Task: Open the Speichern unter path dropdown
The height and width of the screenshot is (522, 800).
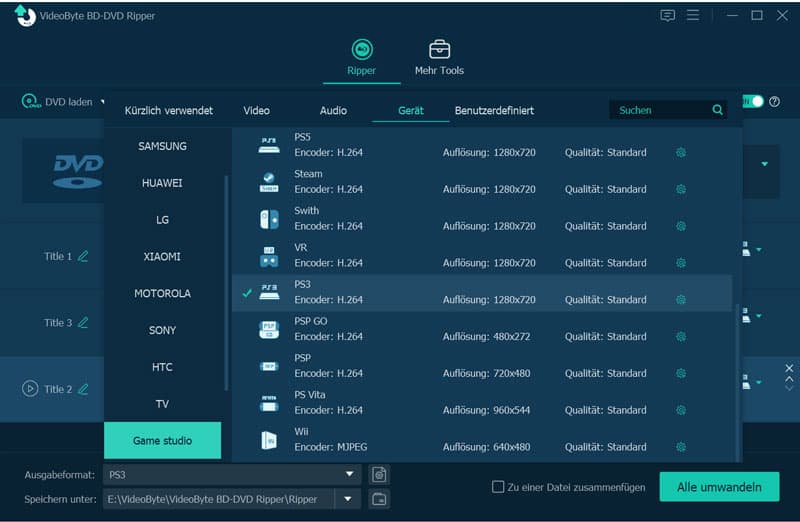Action: (348, 499)
